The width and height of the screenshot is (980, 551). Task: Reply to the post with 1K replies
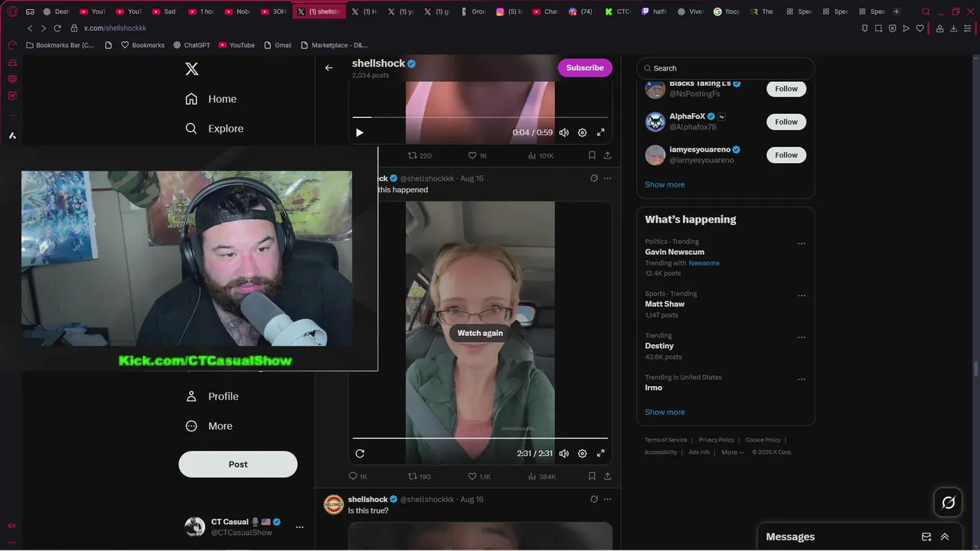358,476
